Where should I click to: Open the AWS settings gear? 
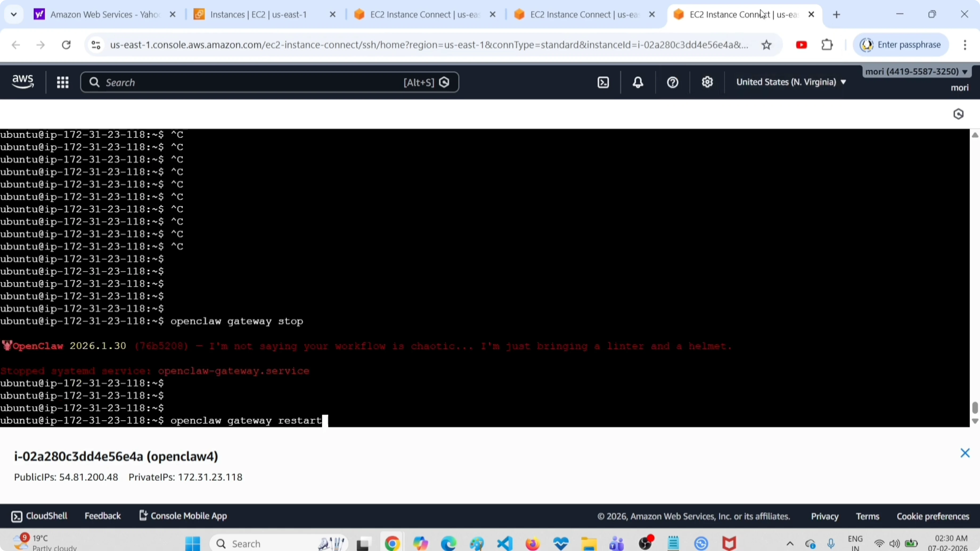(x=707, y=82)
